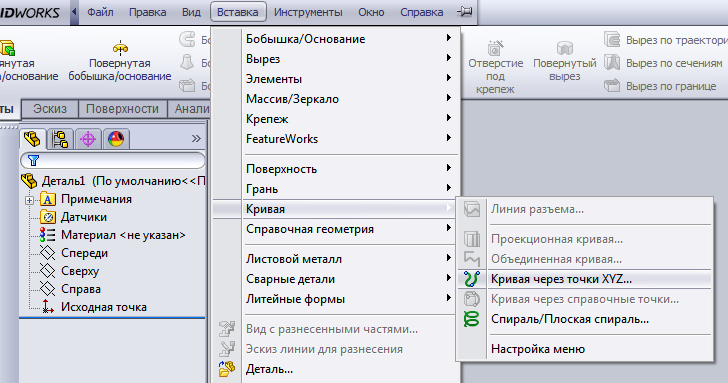Click the Helix/Spiral green coil icon
Viewport: 728px width, 383px height.
tap(471, 319)
